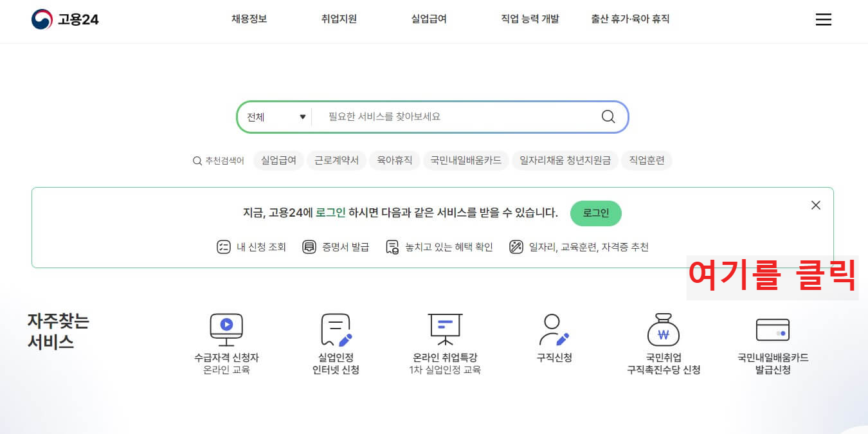Open the 실업급여 menu
Screen dimensions: 868x434
click(429, 19)
